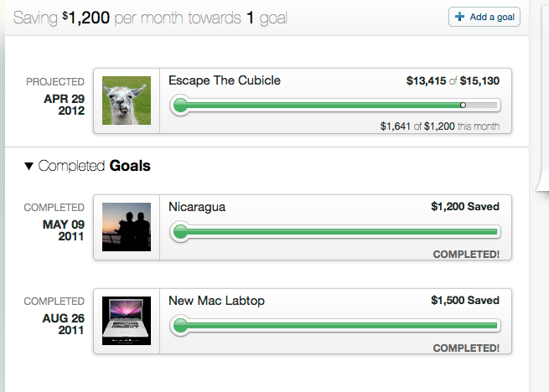Image resolution: width=549 pixels, height=392 pixels.
Task: Click the Nicaragua goal title
Action: pyautogui.click(x=197, y=207)
